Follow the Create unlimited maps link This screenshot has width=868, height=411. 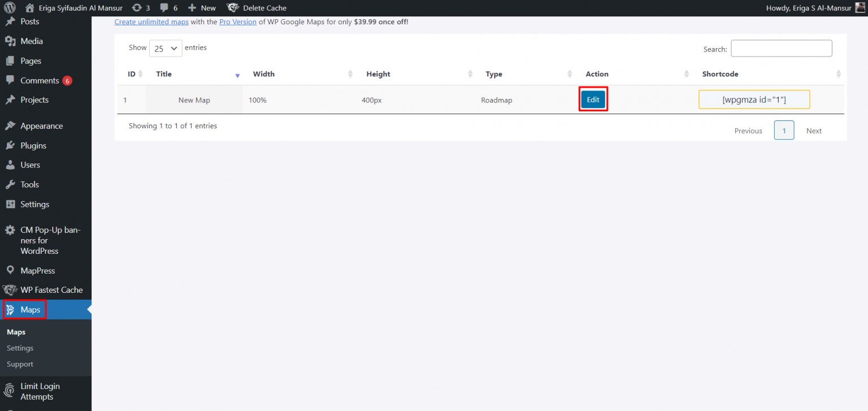[151, 22]
